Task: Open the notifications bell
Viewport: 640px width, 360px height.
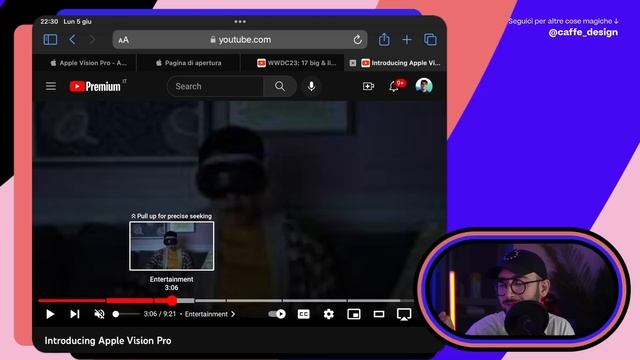Action: [x=394, y=86]
